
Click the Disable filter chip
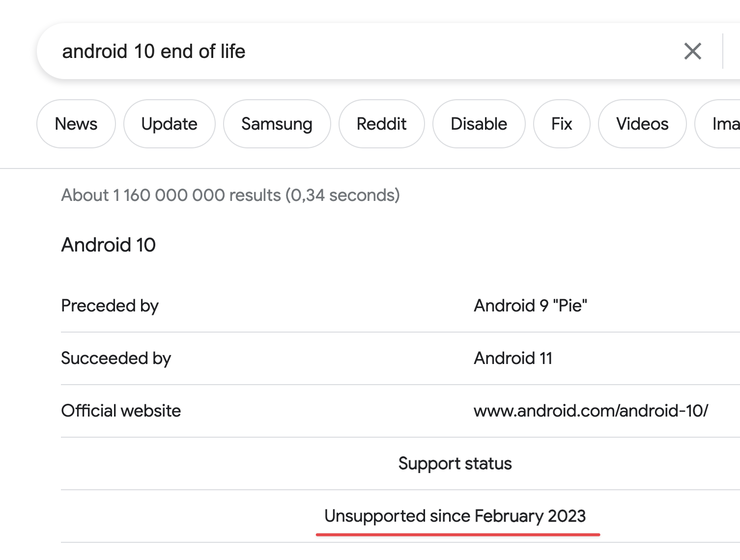click(479, 124)
